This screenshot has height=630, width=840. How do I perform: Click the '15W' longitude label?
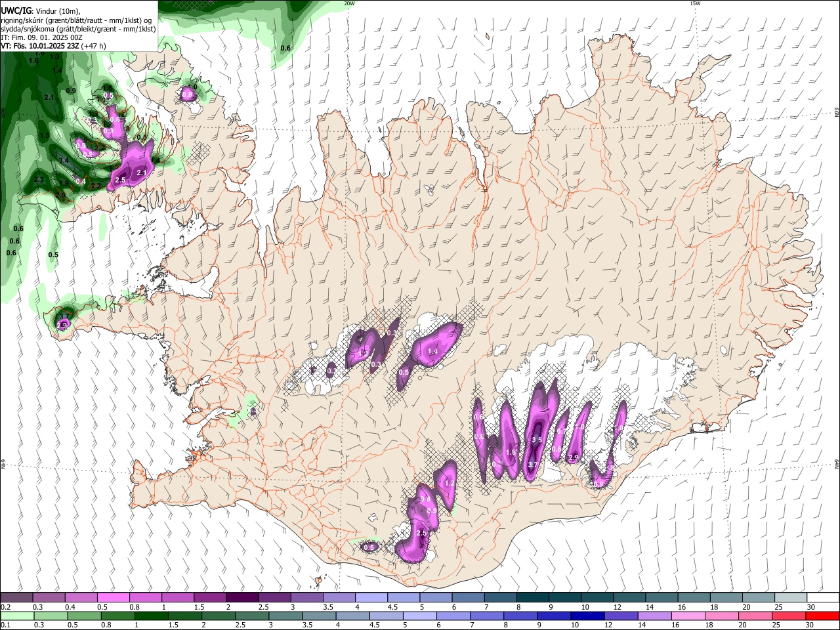pos(695,3)
